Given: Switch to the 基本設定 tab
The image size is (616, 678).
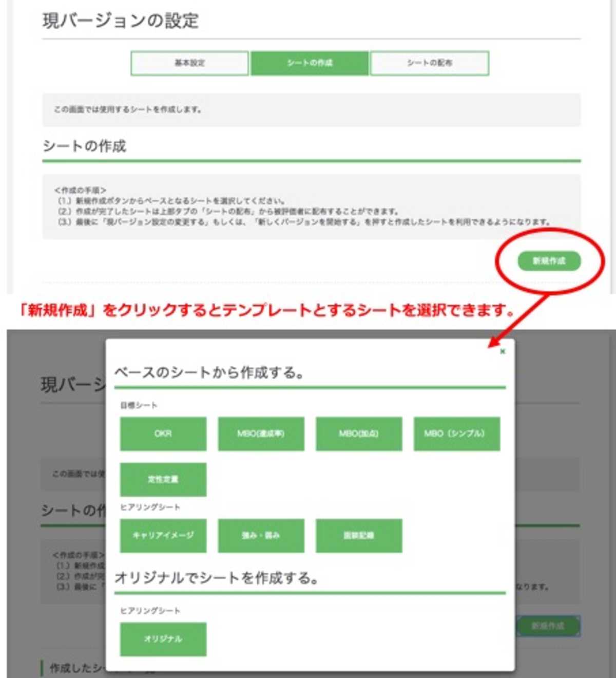Looking at the screenshot, I should click(190, 63).
